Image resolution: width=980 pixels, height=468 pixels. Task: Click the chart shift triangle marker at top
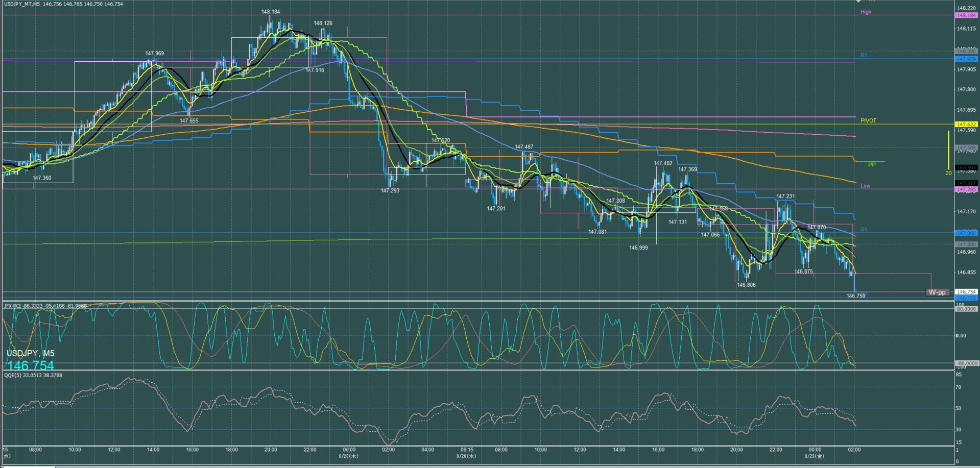[x=858, y=2]
